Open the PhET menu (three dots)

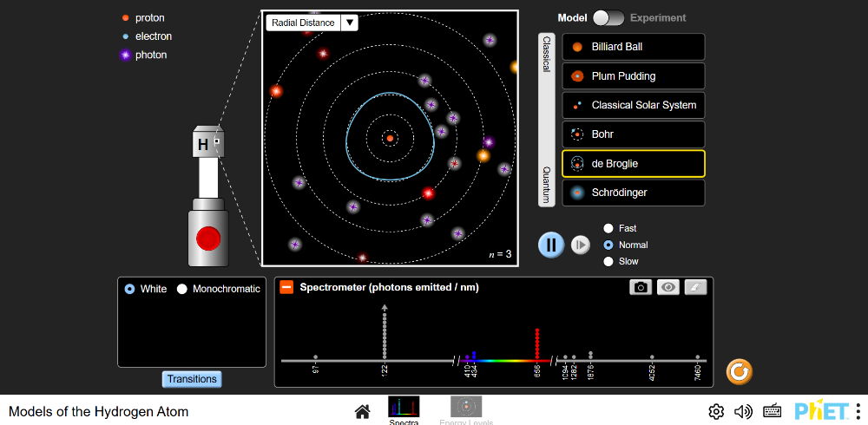pos(858,411)
